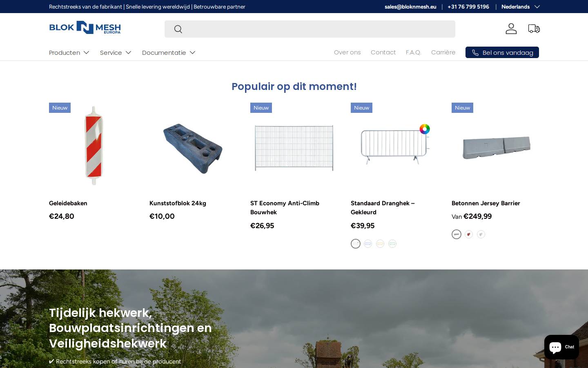Screen dimensions: 588x368
Task: Select third yellow Dranghek swatch
Action: point(380,244)
